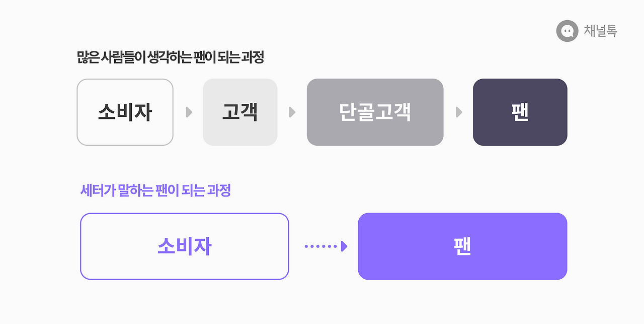
Task: Click the 채널톡 brand name text
Action: [600, 31]
